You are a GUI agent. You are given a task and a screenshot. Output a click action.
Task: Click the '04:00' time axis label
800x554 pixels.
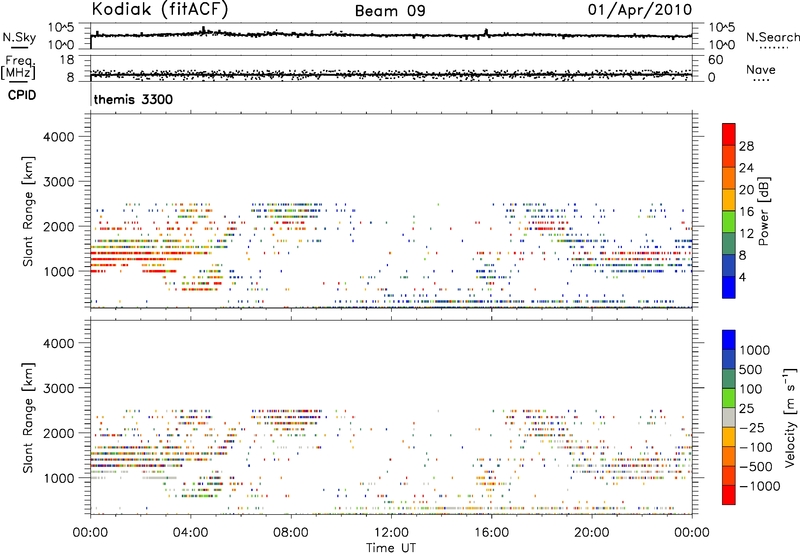point(190,533)
